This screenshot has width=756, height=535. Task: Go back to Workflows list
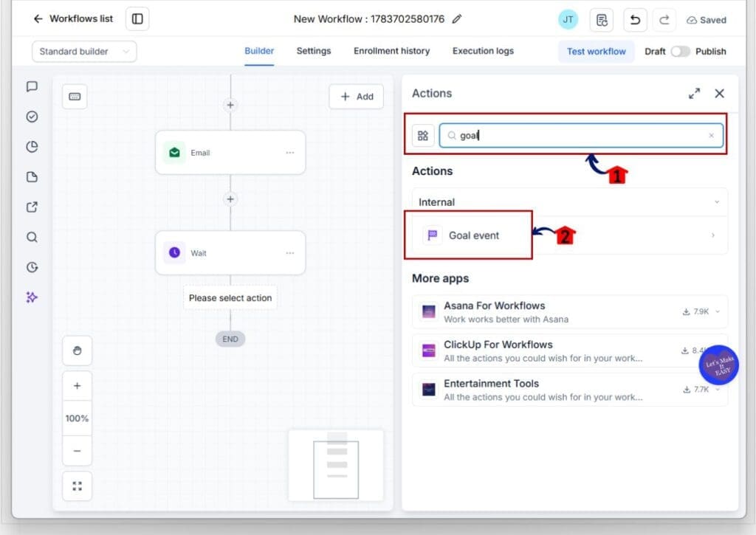click(x=73, y=18)
